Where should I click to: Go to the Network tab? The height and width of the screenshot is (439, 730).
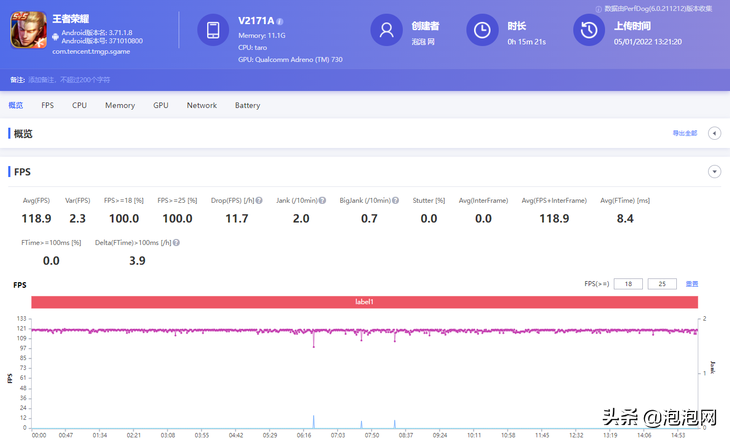pos(201,105)
